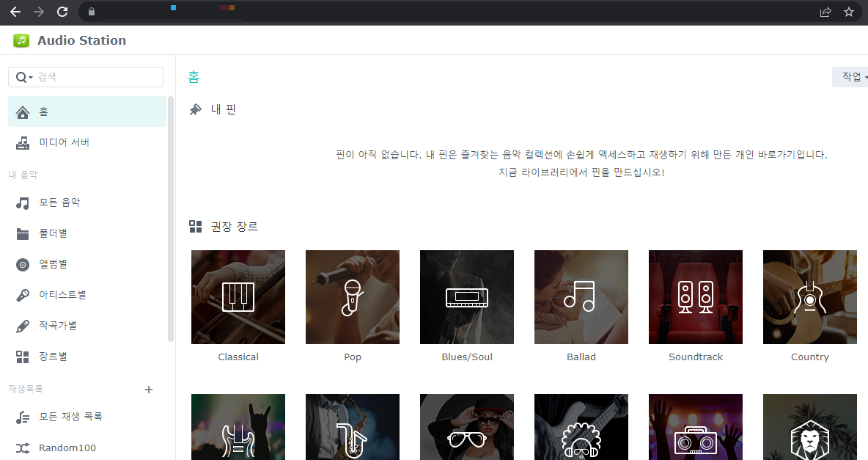Open 모든 재생 목록 in the sidebar

pyautogui.click(x=87, y=417)
